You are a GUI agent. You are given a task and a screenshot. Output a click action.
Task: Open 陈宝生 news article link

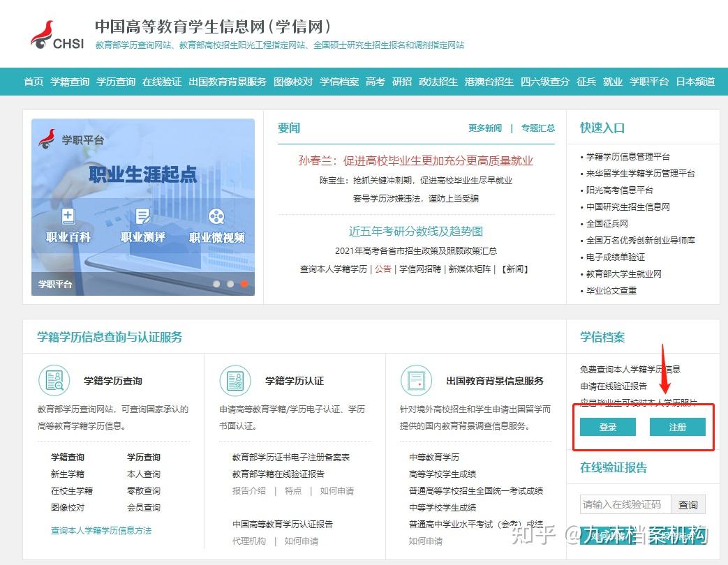tap(416, 181)
